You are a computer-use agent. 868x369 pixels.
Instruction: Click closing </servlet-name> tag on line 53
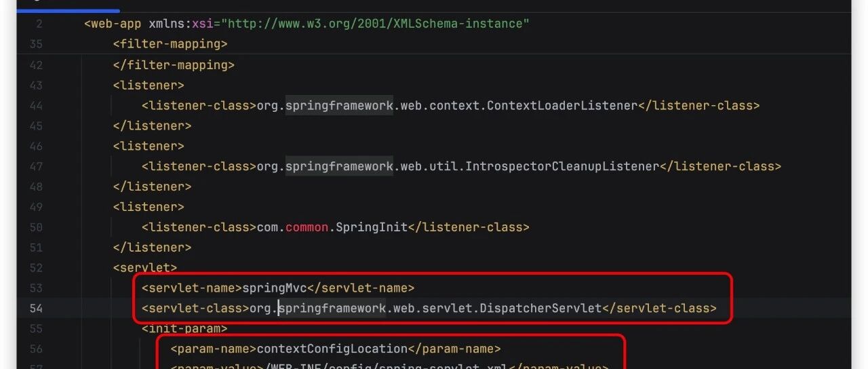coord(361,288)
